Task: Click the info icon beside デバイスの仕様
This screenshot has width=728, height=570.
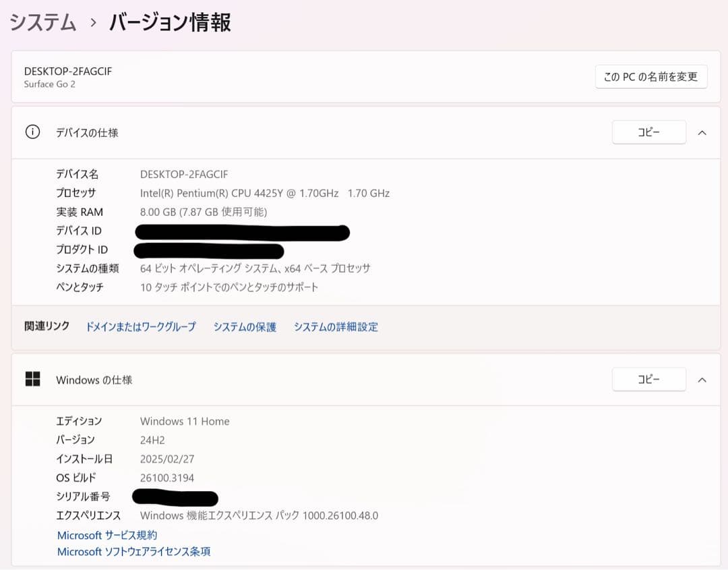Action: (x=32, y=132)
